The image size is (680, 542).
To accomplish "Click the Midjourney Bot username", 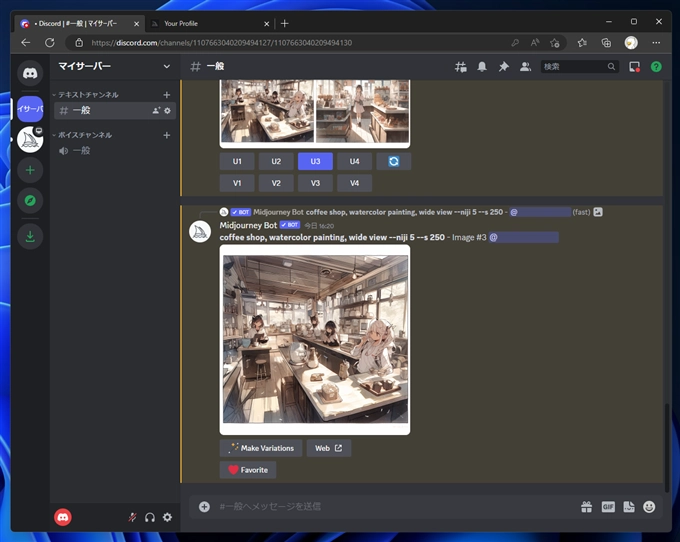I will click(x=248, y=225).
